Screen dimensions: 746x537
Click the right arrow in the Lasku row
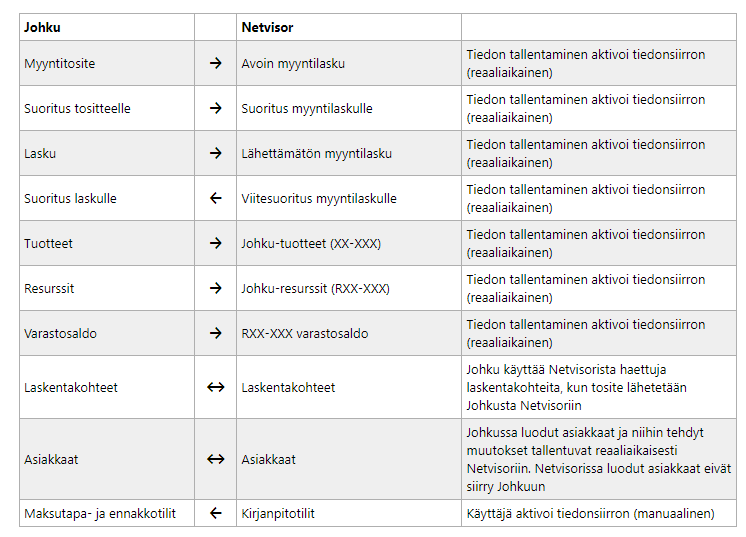point(216,153)
